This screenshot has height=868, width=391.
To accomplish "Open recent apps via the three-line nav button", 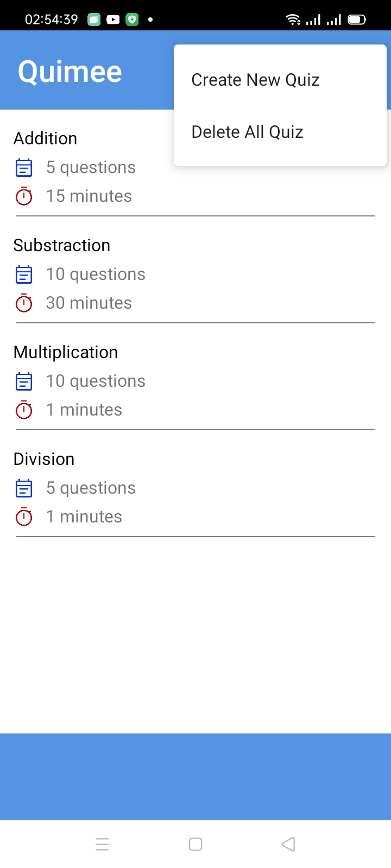I will pyautogui.click(x=102, y=844).
